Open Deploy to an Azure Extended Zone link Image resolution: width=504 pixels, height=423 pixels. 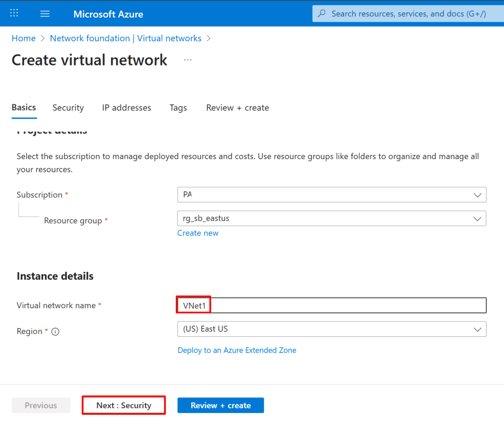[x=237, y=350]
